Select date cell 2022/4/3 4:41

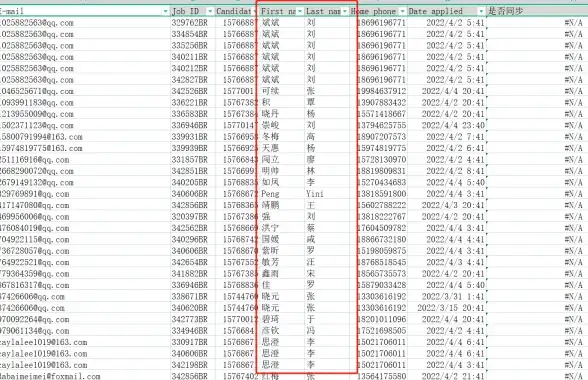[455, 262]
